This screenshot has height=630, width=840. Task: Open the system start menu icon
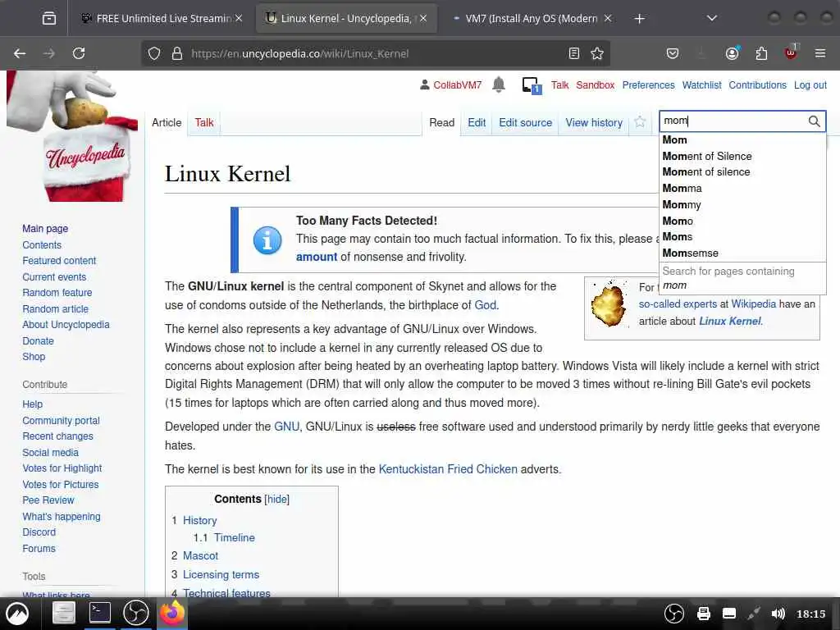pyautogui.click(x=17, y=614)
